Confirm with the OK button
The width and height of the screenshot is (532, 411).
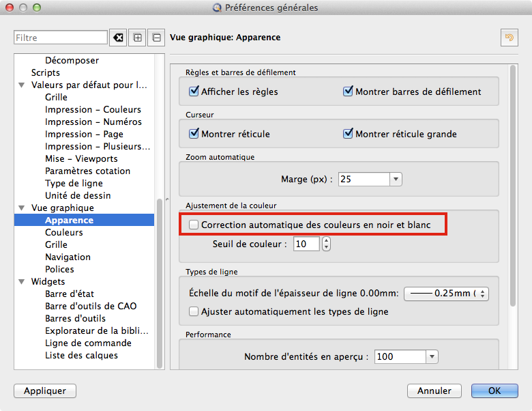click(x=494, y=391)
